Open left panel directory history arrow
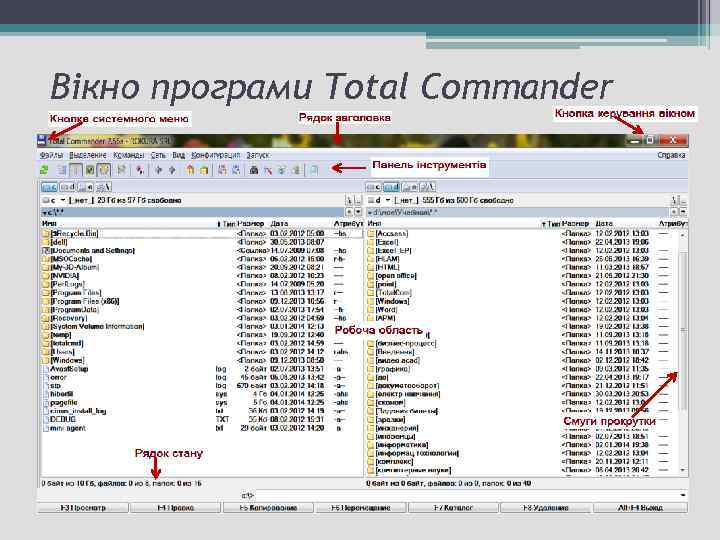This screenshot has width=720, height=540. click(358, 212)
